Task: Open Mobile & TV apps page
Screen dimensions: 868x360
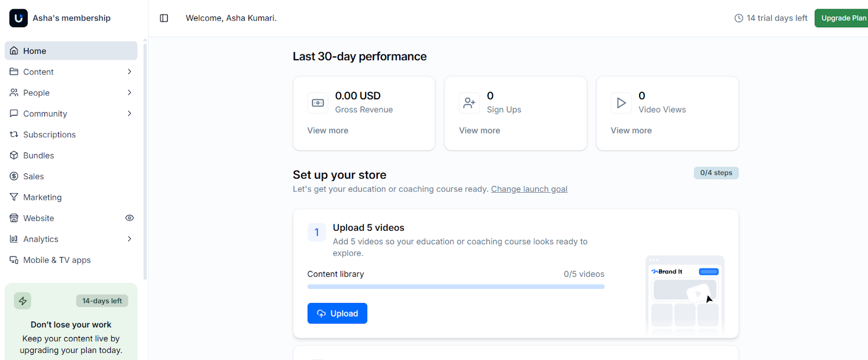Action: pos(71,260)
